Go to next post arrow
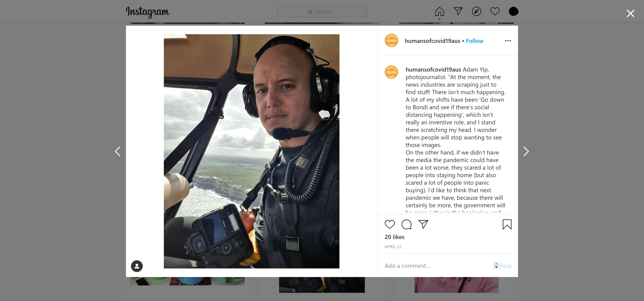 [526, 151]
